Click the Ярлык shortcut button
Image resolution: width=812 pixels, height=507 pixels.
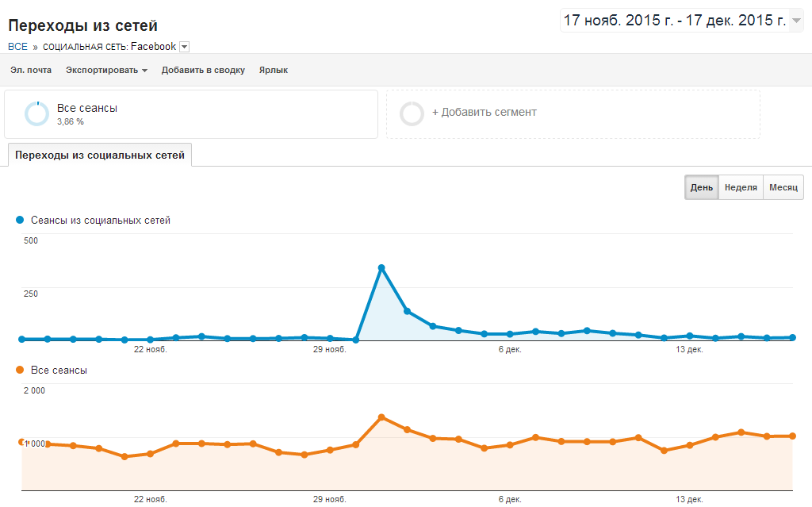pos(274,70)
